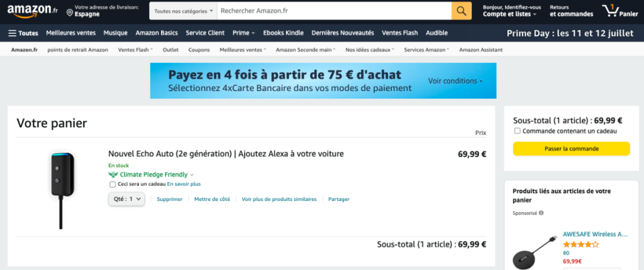Click En savoir plus gift link
This screenshot has height=270, width=644.
point(184,184)
